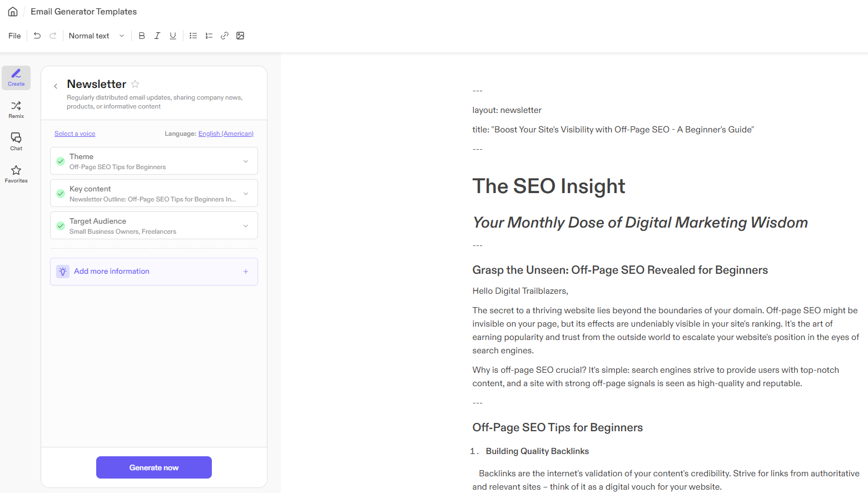Viewport: 868px width, 493px height.
Task: Open the Chat panel in the sidebar
Action: 16,141
